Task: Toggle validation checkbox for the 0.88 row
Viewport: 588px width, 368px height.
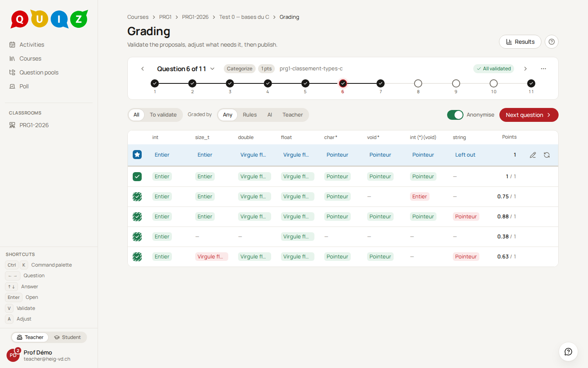Action: click(137, 217)
